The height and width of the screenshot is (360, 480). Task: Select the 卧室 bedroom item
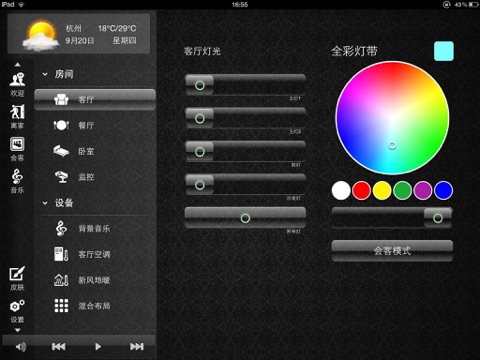[95, 151]
